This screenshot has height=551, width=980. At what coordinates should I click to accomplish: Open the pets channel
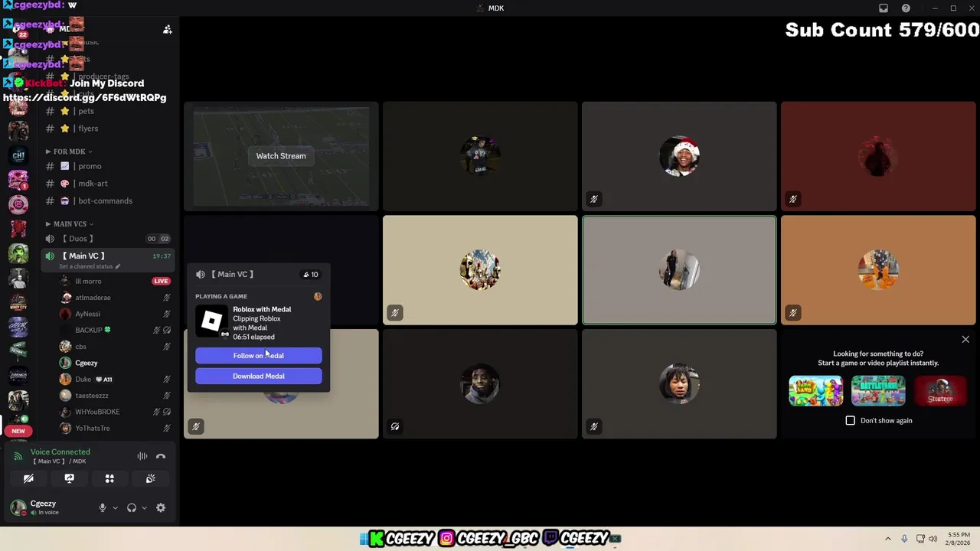[x=107, y=111]
